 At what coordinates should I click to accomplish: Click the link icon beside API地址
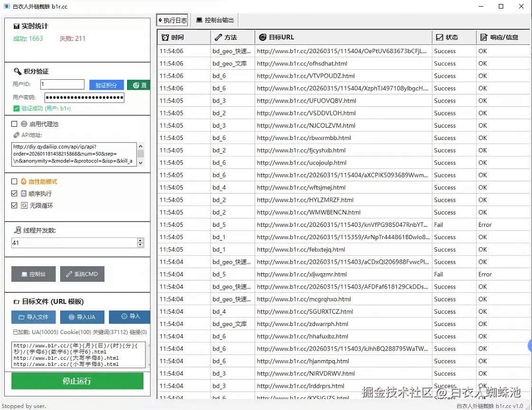pos(16,135)
